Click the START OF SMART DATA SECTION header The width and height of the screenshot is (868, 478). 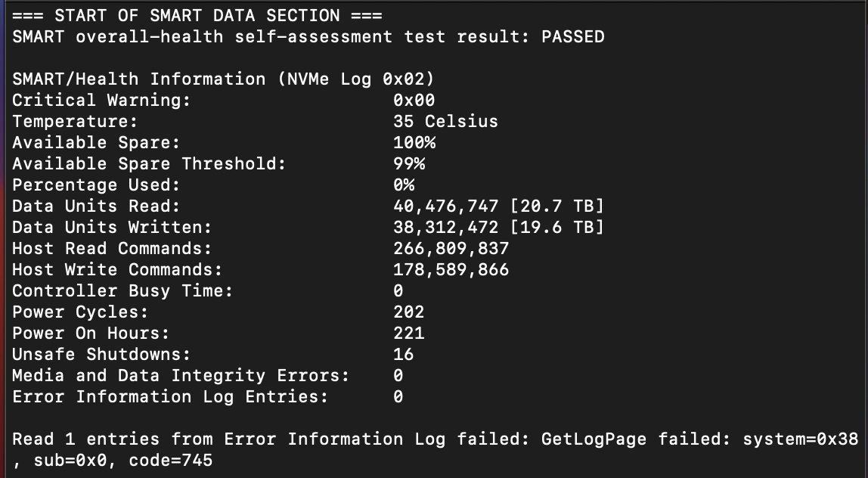(x=197, y=16)
